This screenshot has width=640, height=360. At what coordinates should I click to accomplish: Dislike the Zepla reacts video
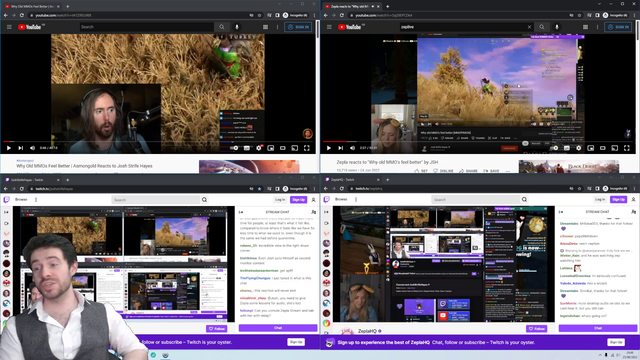[444, 171]
